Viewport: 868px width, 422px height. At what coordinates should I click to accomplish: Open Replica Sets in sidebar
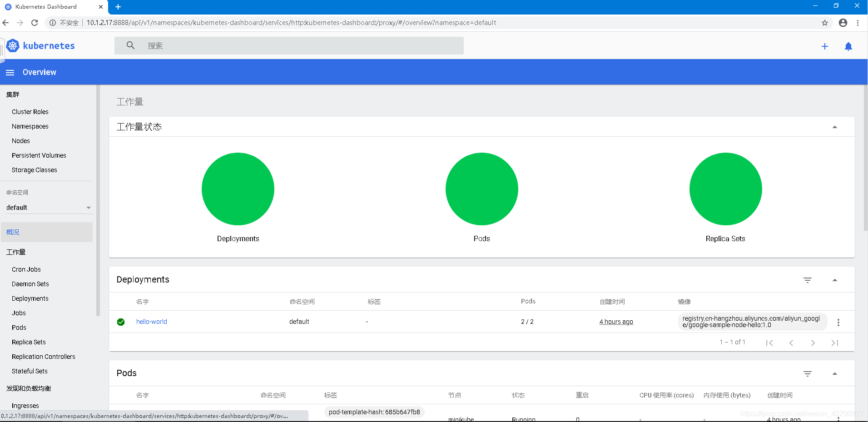tap(29, 342)
